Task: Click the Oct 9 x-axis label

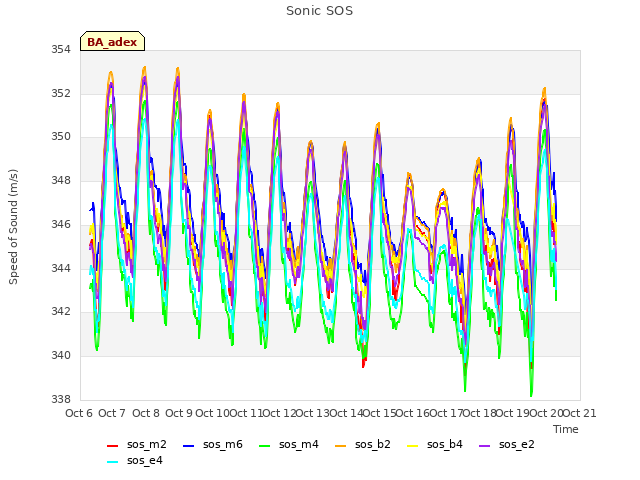Action: (x=179, y=413)
